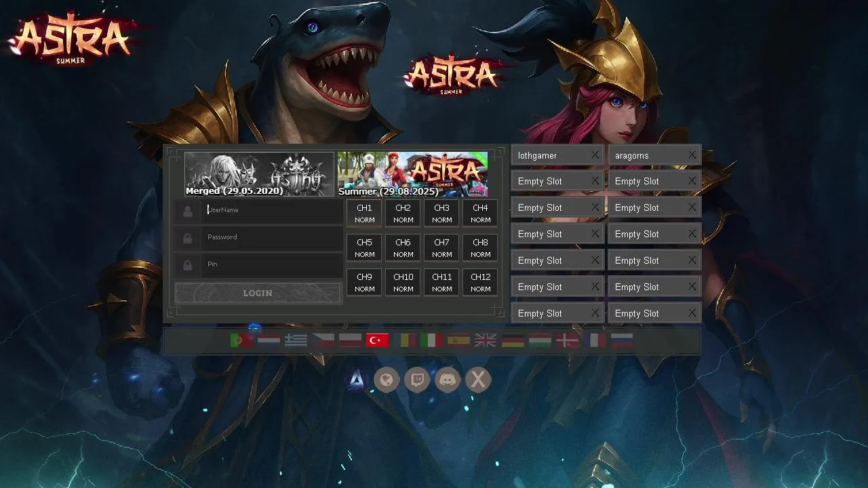
Task: Open the Discord server icon
Action: 448,380
